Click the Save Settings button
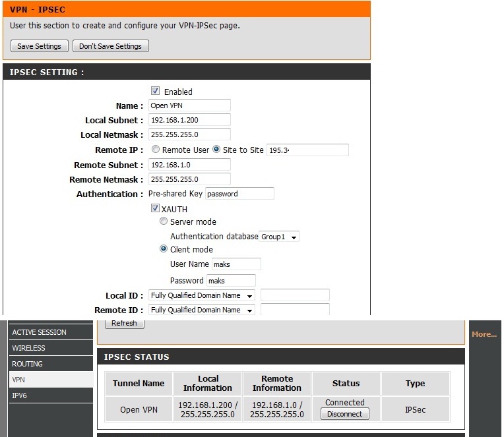 coord(39,46)
